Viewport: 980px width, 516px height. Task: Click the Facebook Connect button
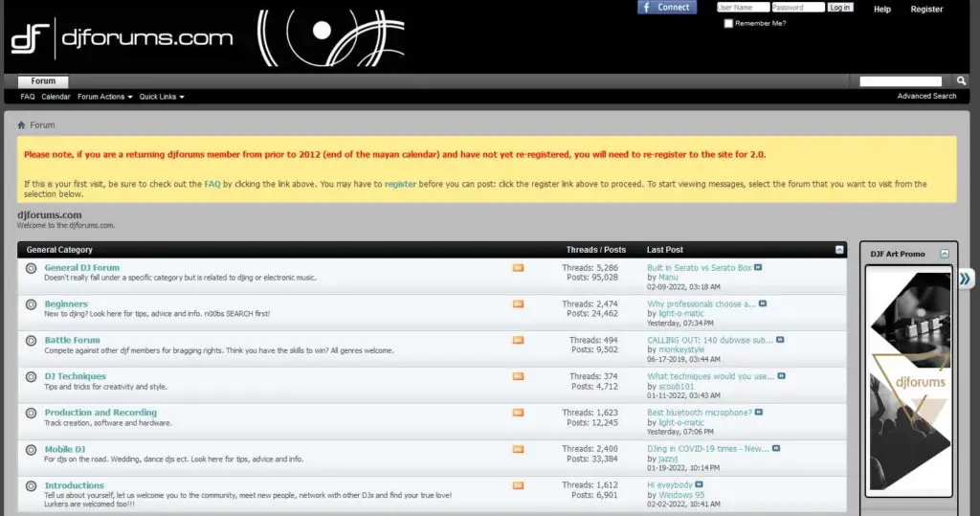(x=667, y=8)
